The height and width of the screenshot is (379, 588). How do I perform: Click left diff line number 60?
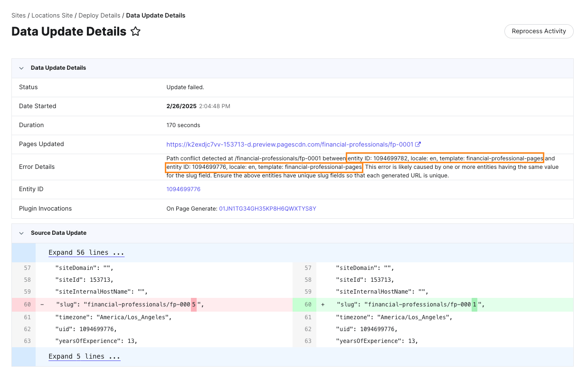coord(27,305)
